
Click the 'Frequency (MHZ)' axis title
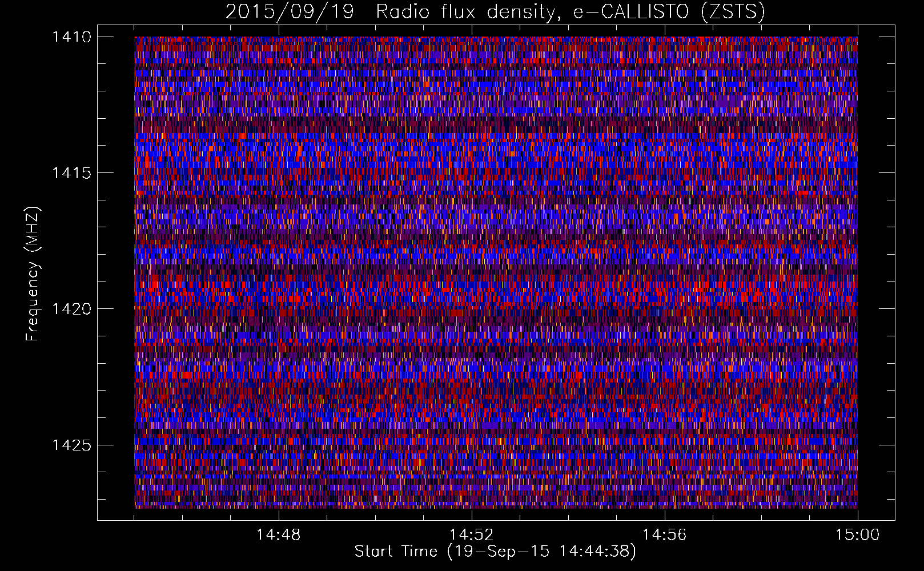[33, 274]
